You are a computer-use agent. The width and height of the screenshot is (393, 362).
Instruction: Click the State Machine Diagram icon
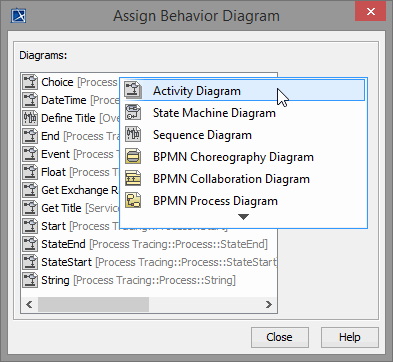[133, 112]
